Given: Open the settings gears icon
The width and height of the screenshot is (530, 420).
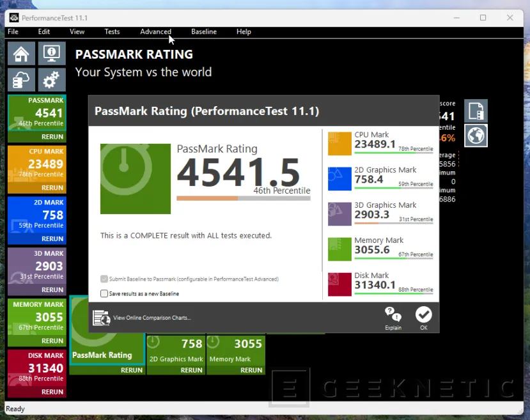Looking at the screenshot, I should pyautogui.click(x=52, y=80).
